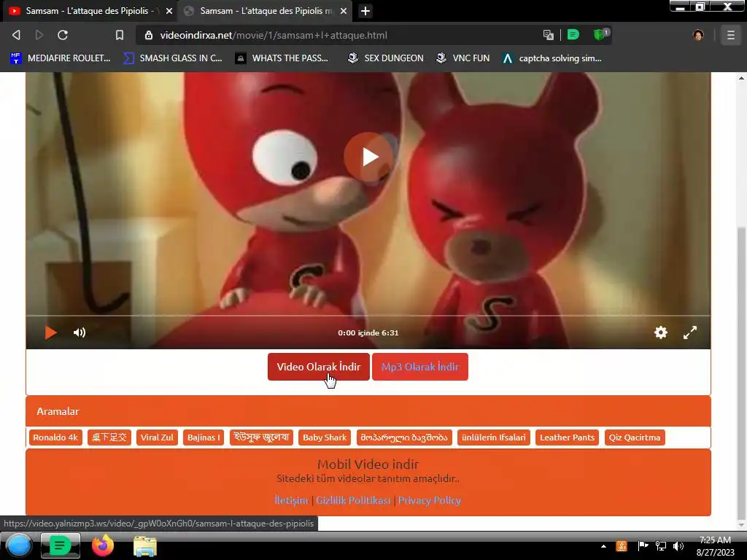Screen dimensions: 747x560
Task: Open network tray icon
Action: pyautogui.click(x=661, y=546)
